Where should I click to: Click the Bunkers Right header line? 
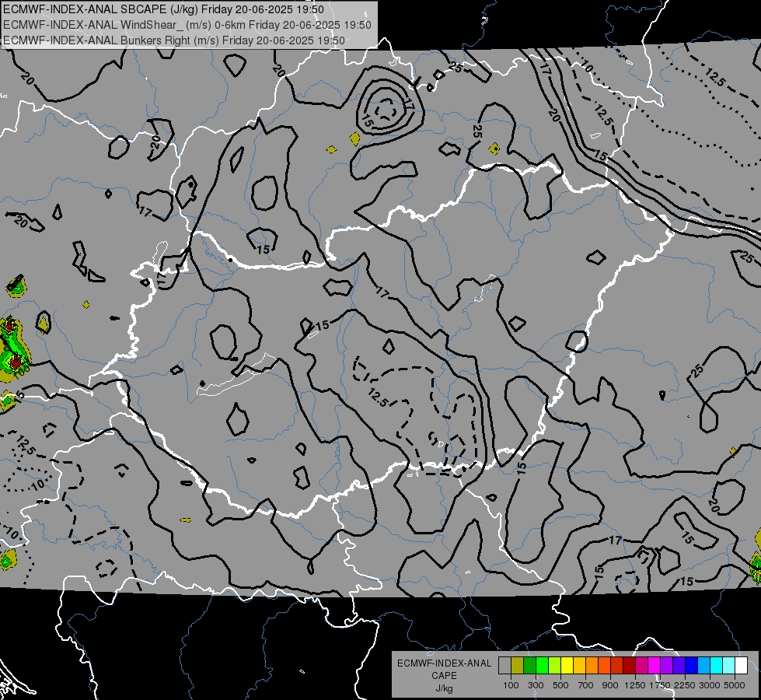point(174,40)
